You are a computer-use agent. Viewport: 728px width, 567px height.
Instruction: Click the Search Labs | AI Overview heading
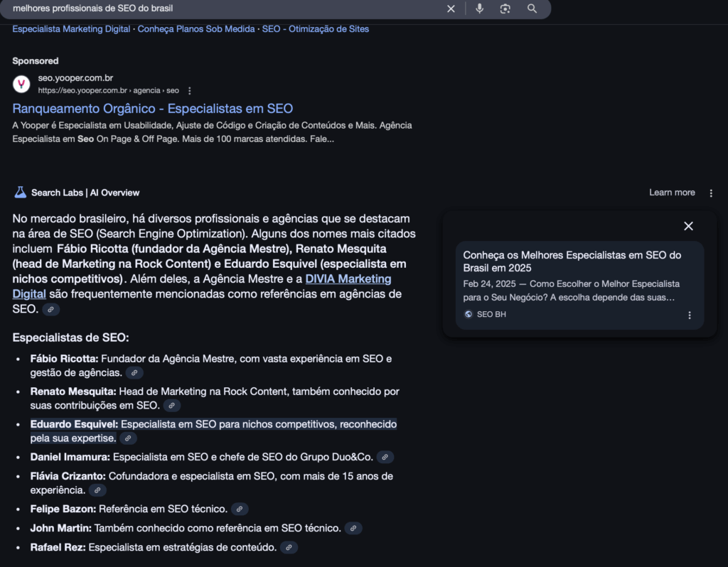click(85, 193)
